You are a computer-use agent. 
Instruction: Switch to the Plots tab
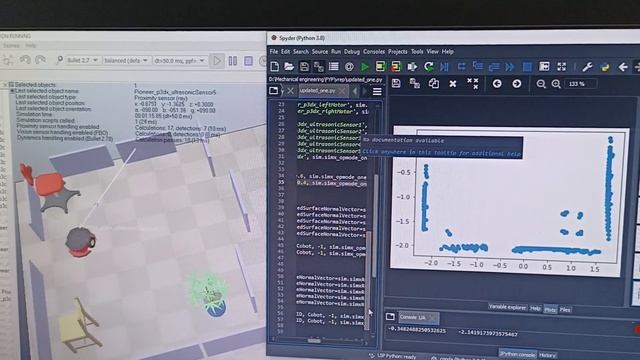pyautogui.click(x=550, y=310)
